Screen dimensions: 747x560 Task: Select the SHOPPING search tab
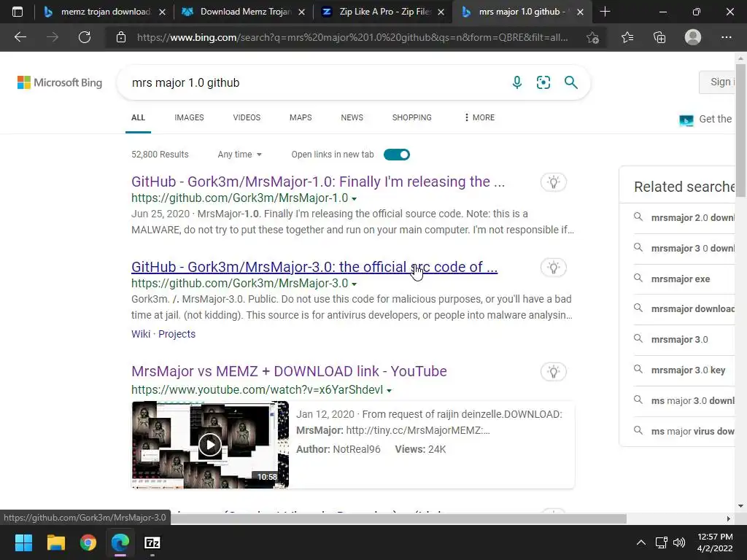[411, 117]
